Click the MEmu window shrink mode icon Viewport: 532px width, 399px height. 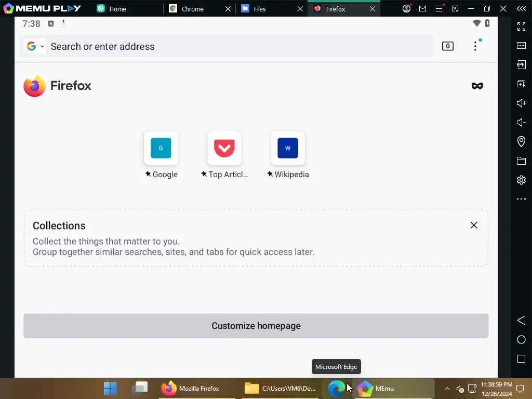[x=455, y=8]
